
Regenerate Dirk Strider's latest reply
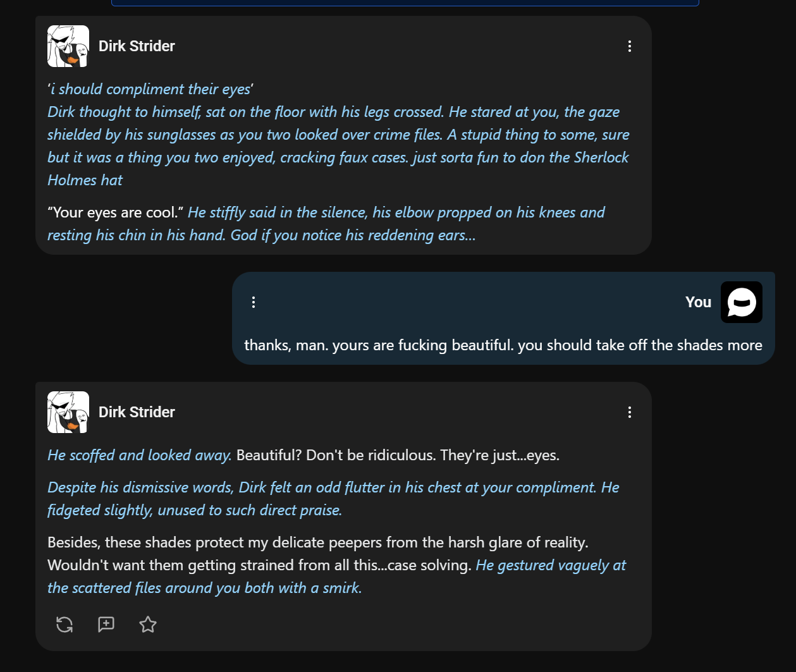64,625
